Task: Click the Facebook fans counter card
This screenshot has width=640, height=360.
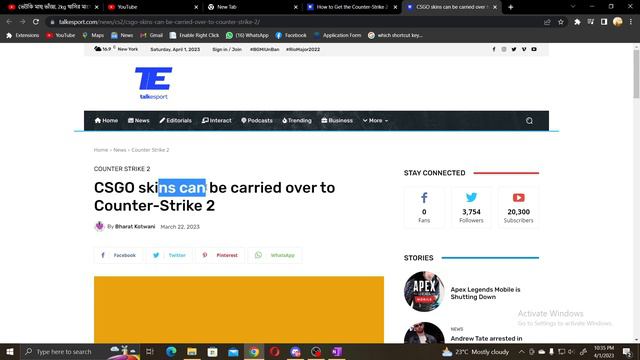Action: (424, 207)
